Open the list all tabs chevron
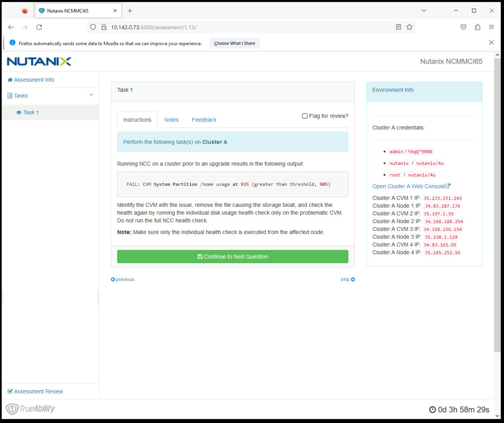The height and width of the screenshot is (423, 504). (424, 11)
